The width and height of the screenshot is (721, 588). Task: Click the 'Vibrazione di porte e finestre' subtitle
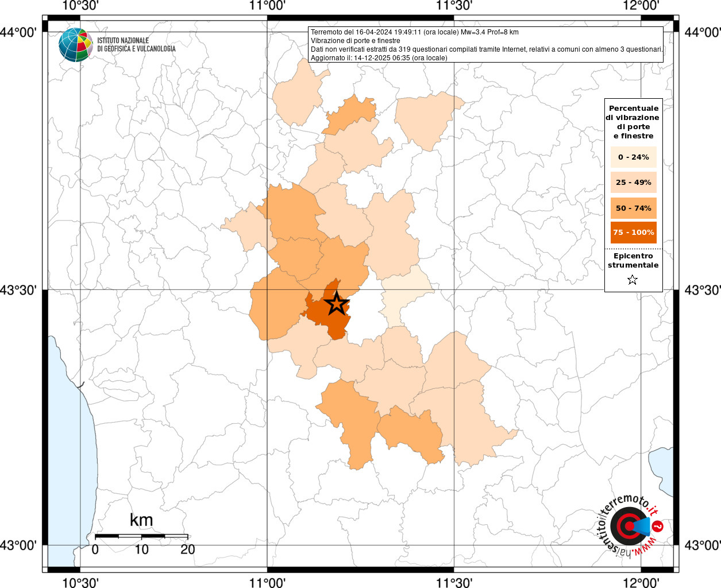tap(356, 41)
